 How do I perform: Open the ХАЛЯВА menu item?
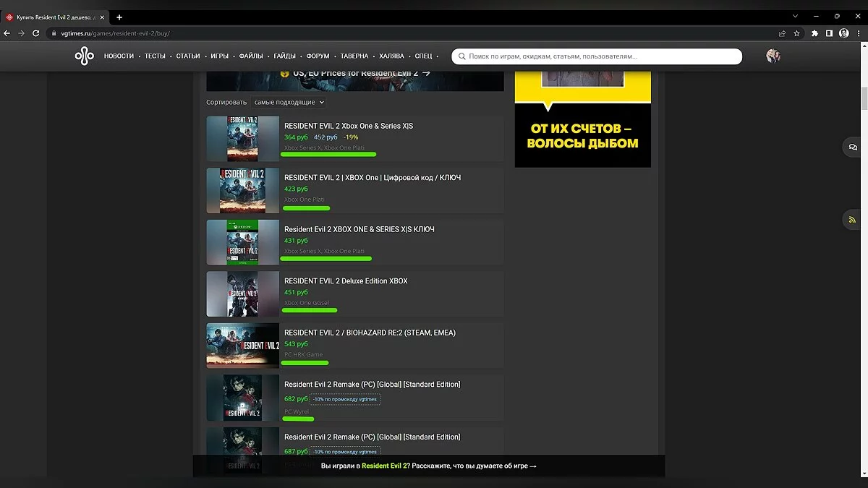(x=392, y=56)
